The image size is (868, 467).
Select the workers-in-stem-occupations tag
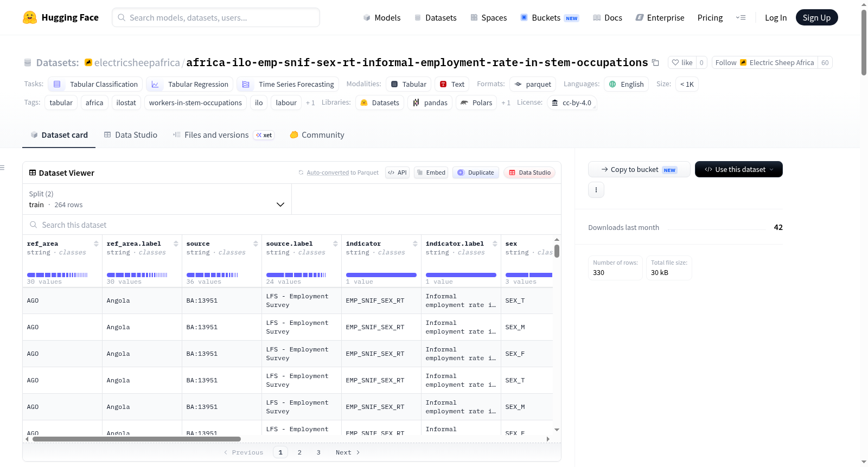(195, 103)
